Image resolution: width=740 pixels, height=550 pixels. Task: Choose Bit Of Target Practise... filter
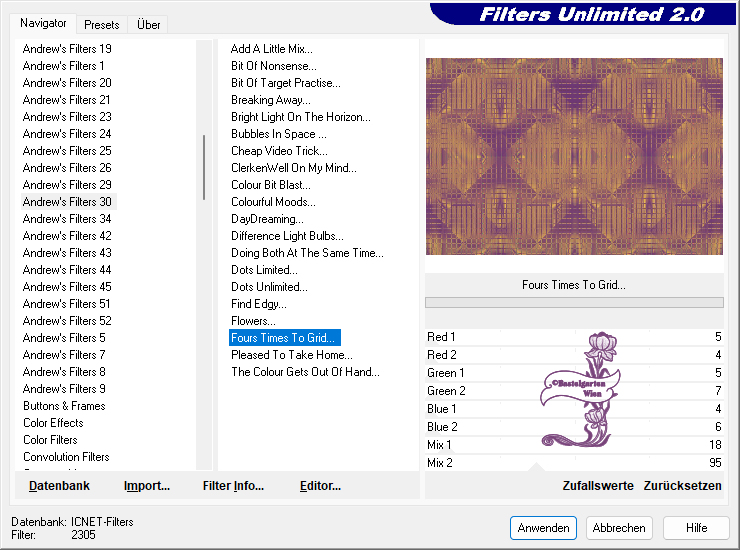point(286,83)
